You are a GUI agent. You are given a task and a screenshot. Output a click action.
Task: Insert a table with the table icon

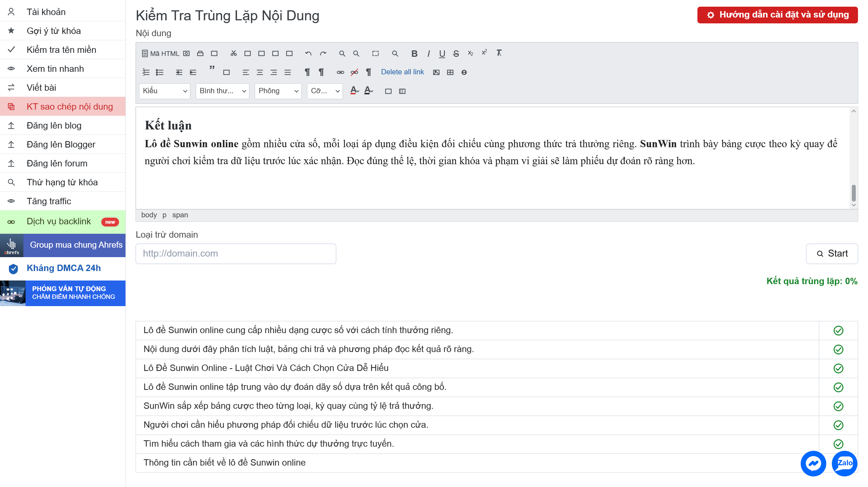pyautogui.click(x=450, y=72)
